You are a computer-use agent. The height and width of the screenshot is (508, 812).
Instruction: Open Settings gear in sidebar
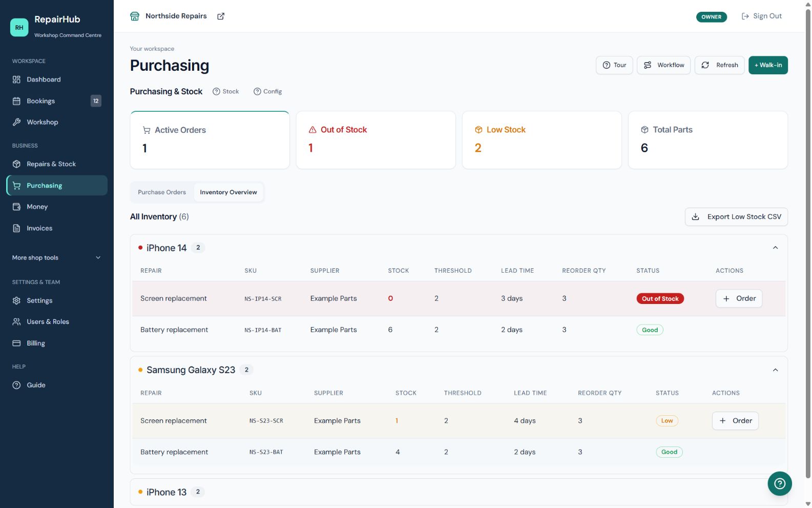57,300
